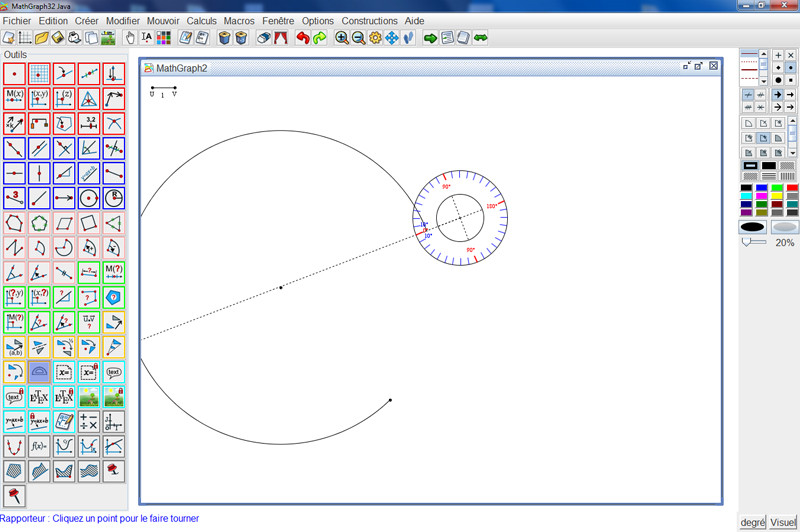Image resolution: width=800 pixels, height=532 pixels.
Task: Select the broken line tool
Action: [14, 248]
